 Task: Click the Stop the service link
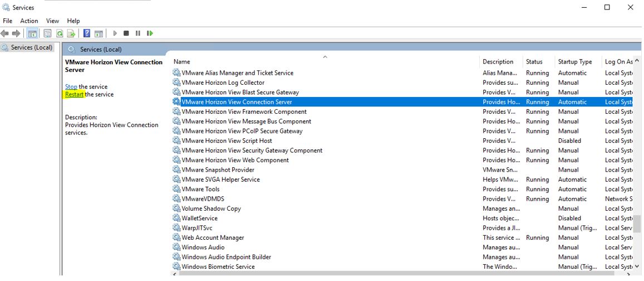point(71,86)
